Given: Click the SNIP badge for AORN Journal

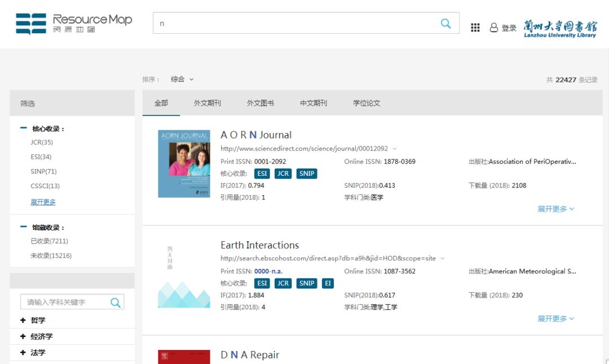Looking at the screenshot, I should 307,174.
